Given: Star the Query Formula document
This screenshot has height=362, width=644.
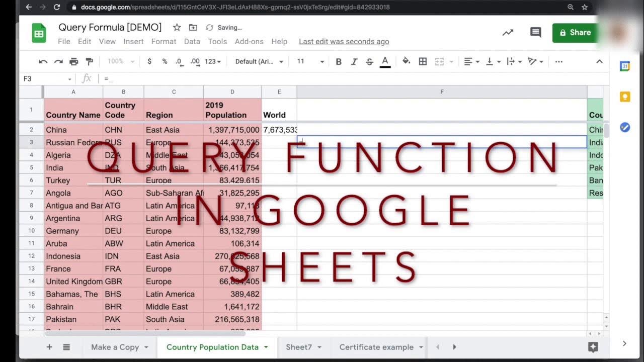Looking at the screenshot, I should click(177, 27).
